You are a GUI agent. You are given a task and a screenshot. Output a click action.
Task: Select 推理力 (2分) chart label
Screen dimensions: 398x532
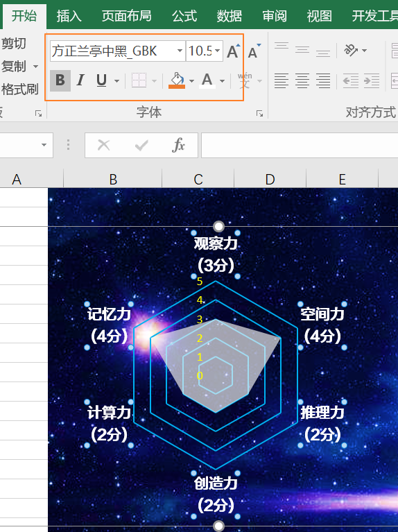coord(322,424)
